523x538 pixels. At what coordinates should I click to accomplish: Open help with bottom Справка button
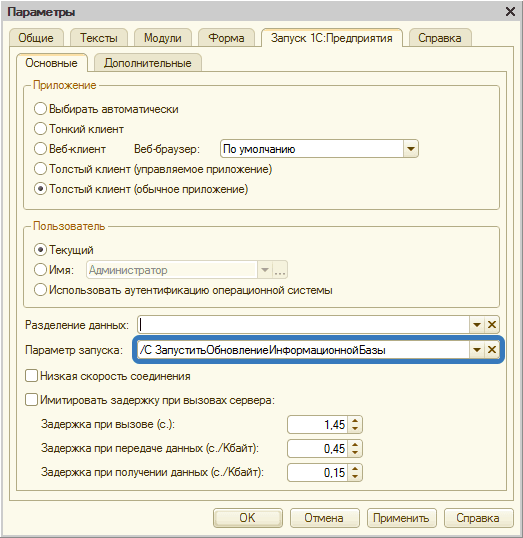click(x=478, y=518)
